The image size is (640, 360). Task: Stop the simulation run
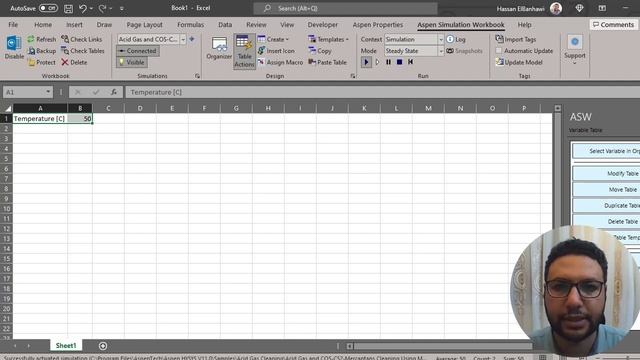400,62
